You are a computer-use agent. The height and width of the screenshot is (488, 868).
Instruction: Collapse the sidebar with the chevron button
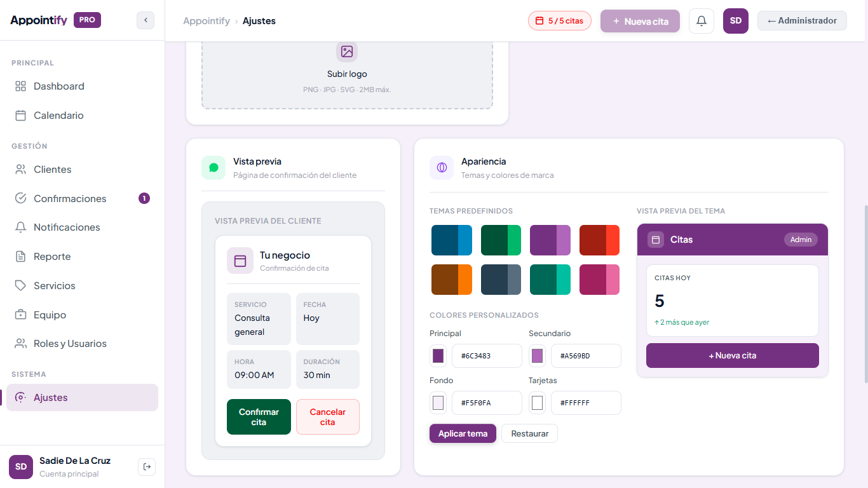click(x=146, y=20)
